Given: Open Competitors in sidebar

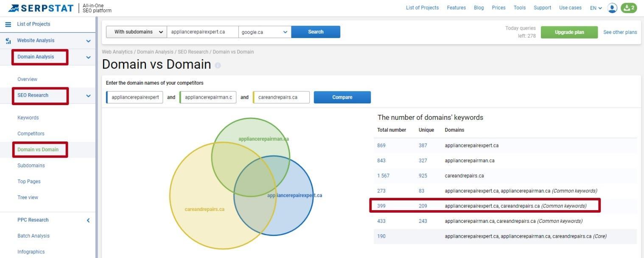Looking at the screenshot, I should point(31,133).
